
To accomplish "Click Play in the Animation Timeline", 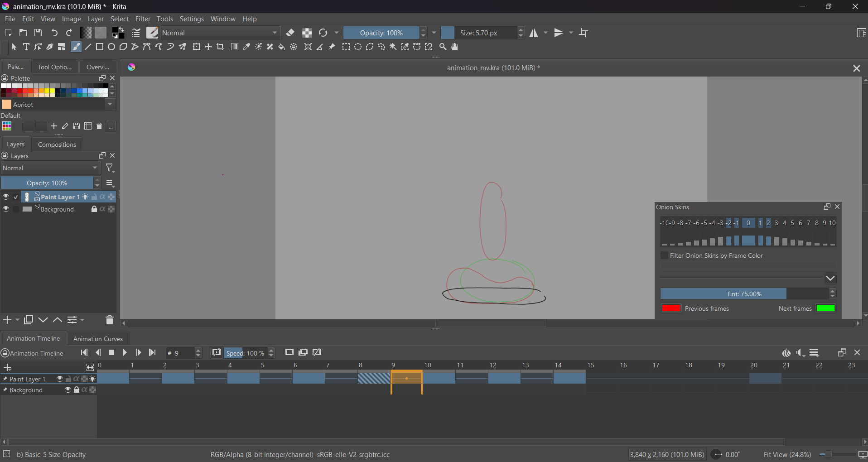I will pos(125,353).
